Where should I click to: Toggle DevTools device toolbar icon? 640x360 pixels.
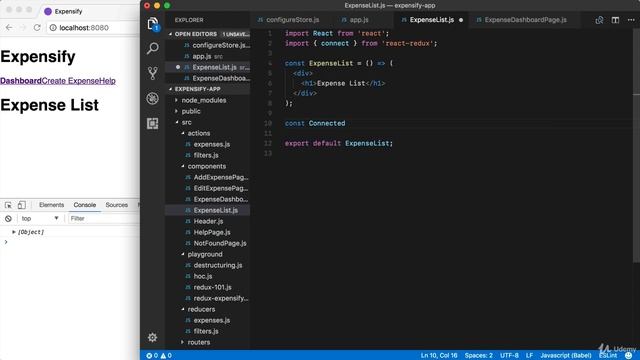(21, 205)
